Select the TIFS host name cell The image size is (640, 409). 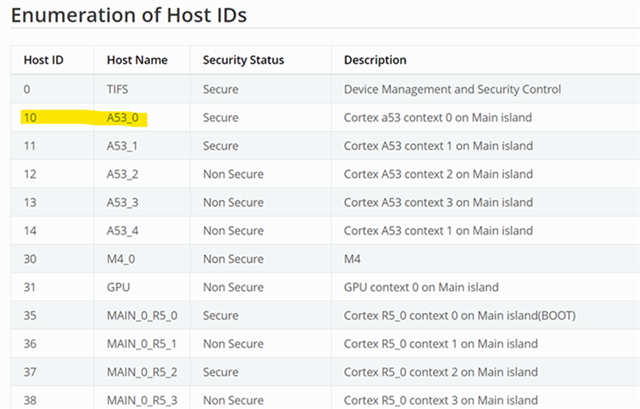[x=118, y=89]
